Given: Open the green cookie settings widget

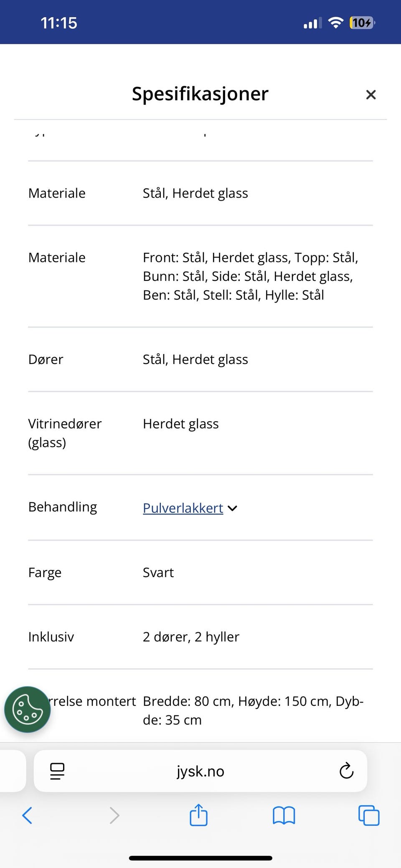Looking at the screenshot, I should point(27,709).
